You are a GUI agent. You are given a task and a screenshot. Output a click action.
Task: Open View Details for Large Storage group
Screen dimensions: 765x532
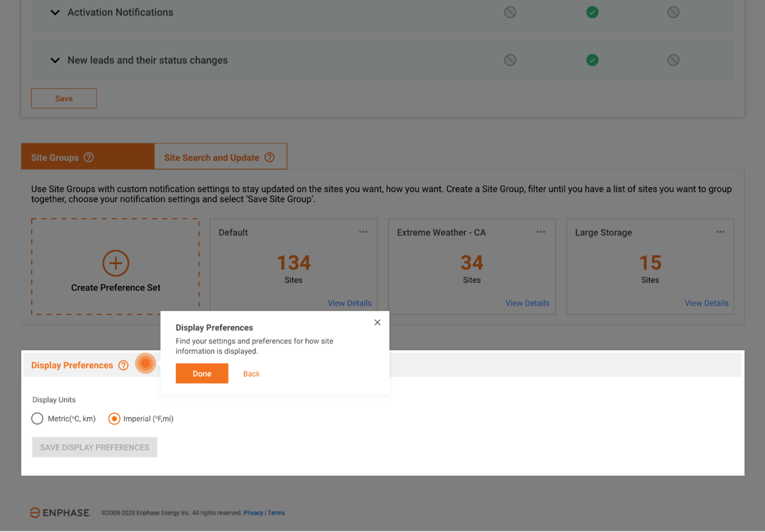pyautogui.click(x=706, y=303)
